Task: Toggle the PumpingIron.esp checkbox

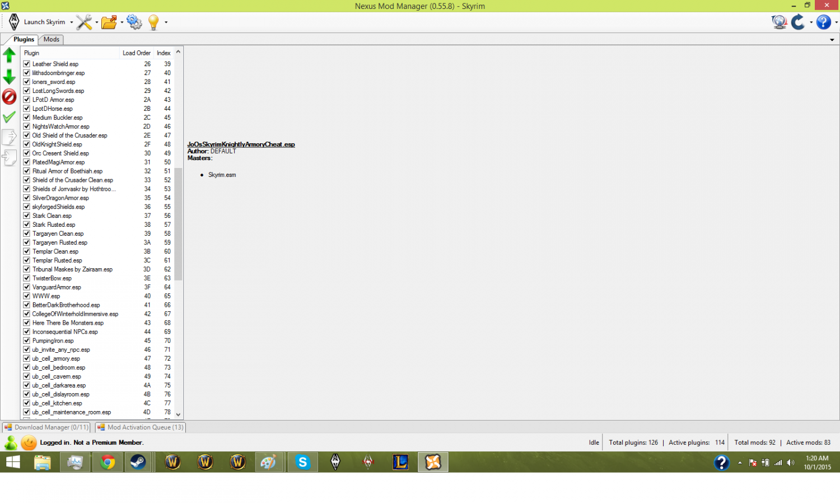Action: pos(26,340)
